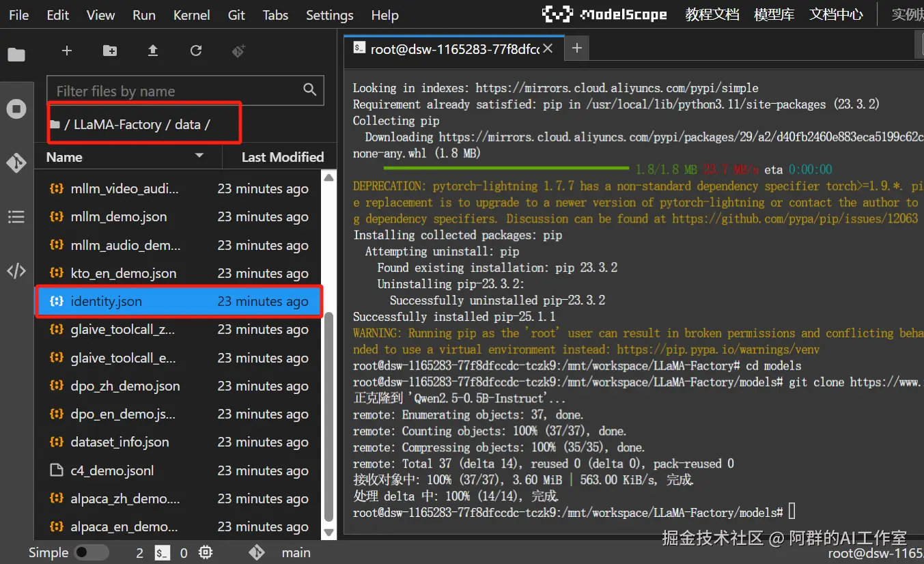Create a new folder with toolbar icon
The height and width of the screenshot is (564, 924).
point(109,51)
